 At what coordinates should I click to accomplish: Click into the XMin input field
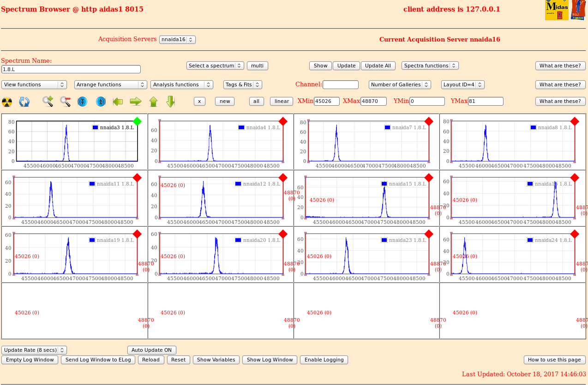(x=326, y=101)
